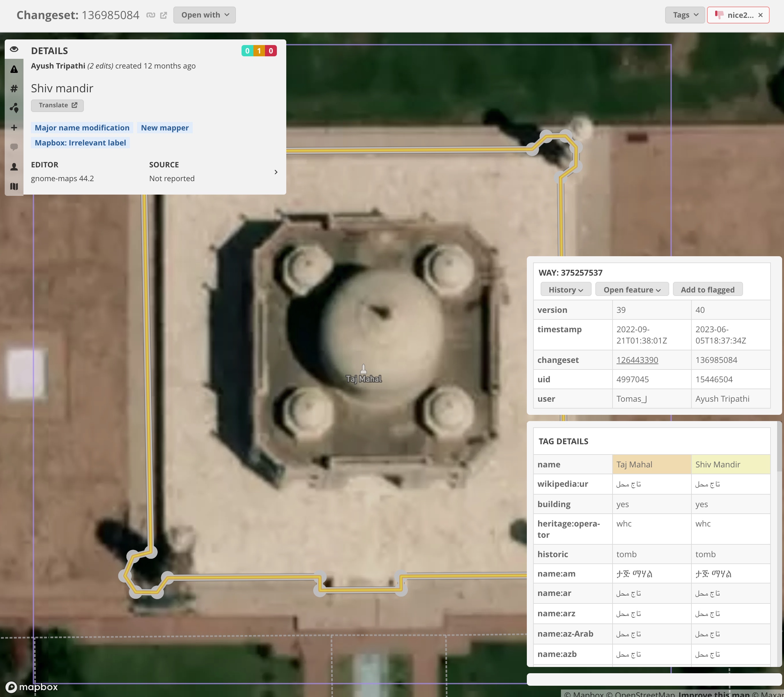Copy the changeset link icon
Screen dimensions: 784x697
click(151, 15)
